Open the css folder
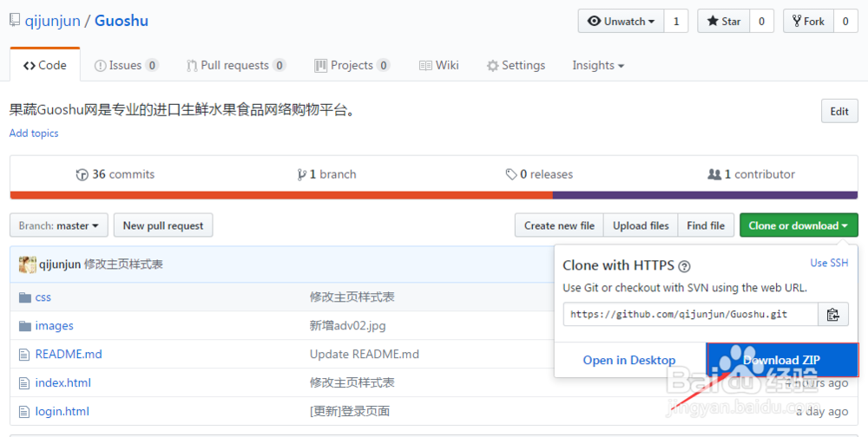The width and height of the screenshot is (868, 437). [x=43, y=297]
